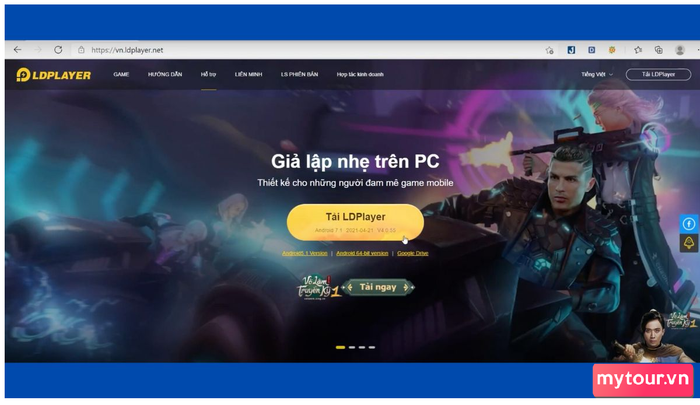Image resolution: width=700 pixels, height=405 pixels.
Task: Open the Google Drive download link
Action: [x=412, y=253]
